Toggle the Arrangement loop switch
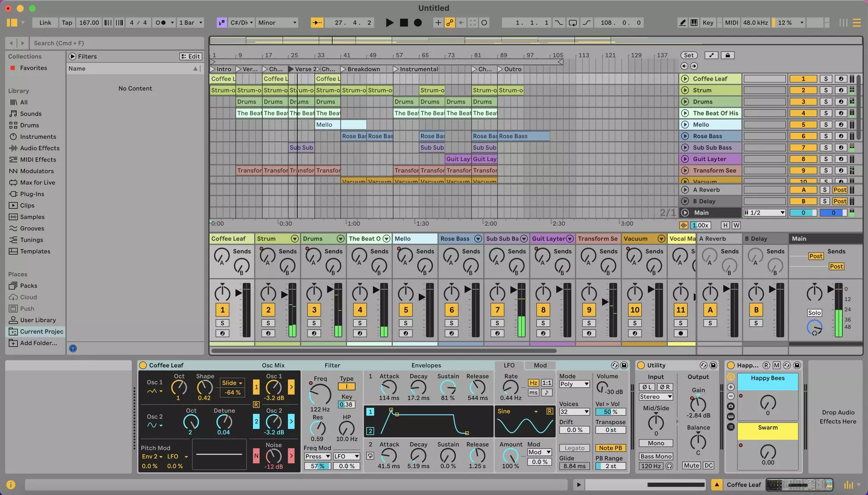868x495 pixels. pyautogui.click(x=572, y=22)
